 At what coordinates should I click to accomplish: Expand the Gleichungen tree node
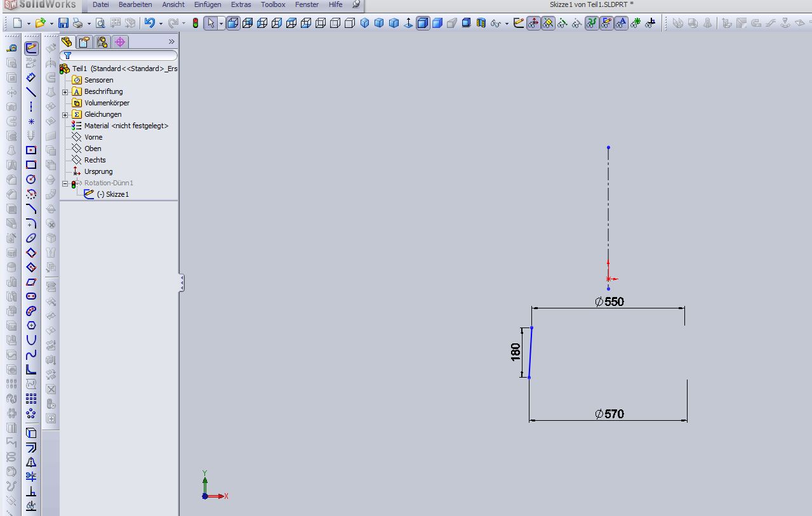click(x=65, y=115)
